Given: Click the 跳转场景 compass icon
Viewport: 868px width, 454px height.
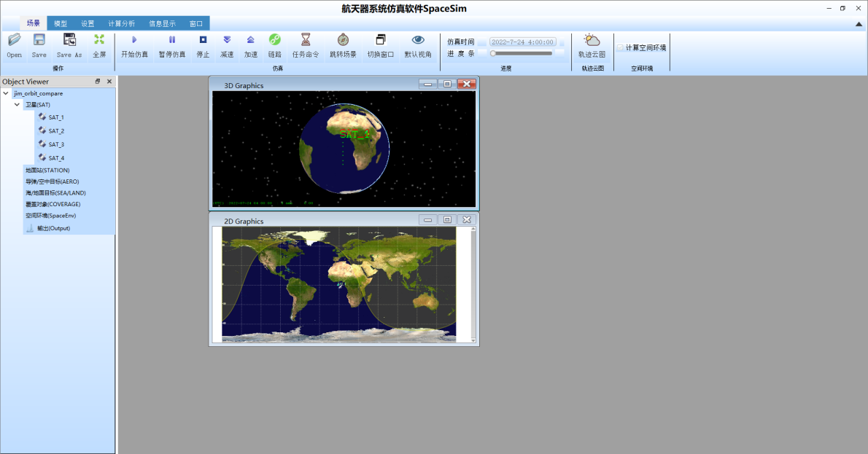Looking at the screenshot, I should tap(344, 40).
